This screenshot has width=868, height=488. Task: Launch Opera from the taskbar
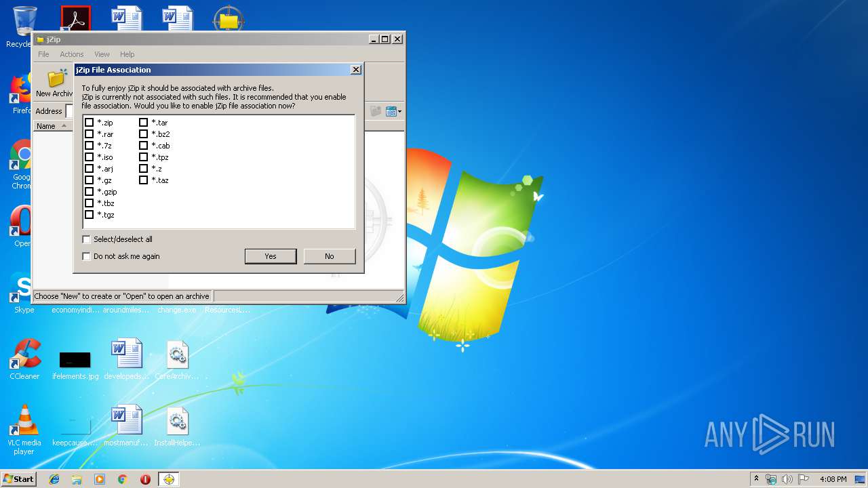click(x=145, y=479)
